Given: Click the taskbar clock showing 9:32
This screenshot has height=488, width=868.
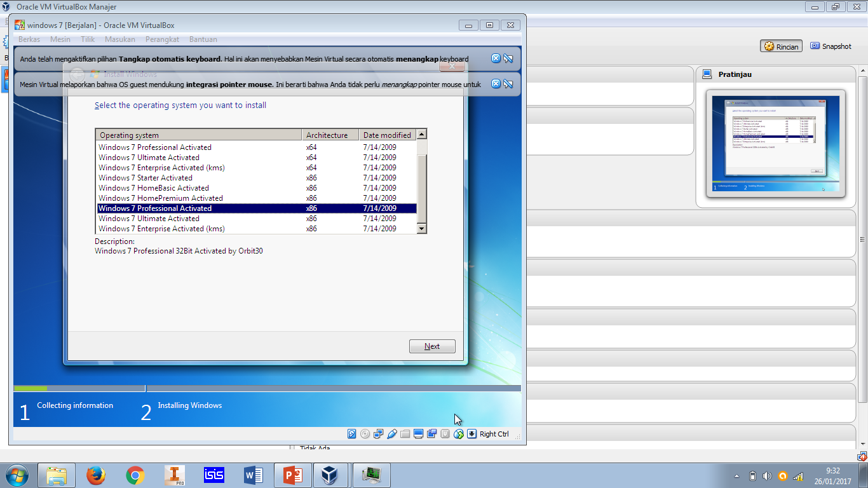Looking at the screenshot, I should tap(832, 476).
